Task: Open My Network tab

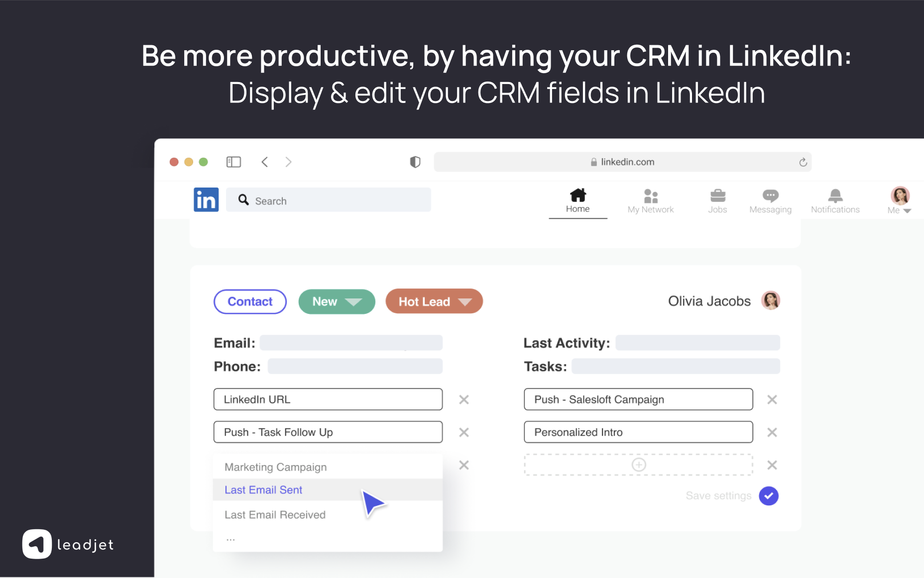Action: 650,201
